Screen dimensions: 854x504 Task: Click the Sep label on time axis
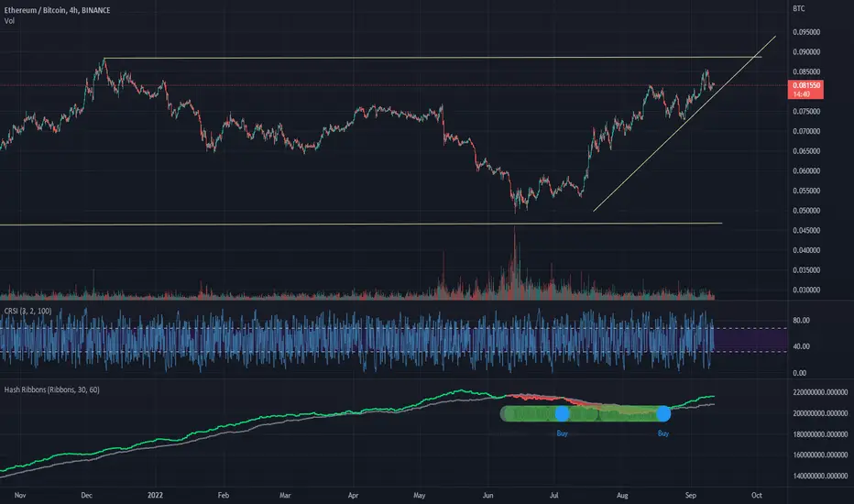tap(691, 495)
